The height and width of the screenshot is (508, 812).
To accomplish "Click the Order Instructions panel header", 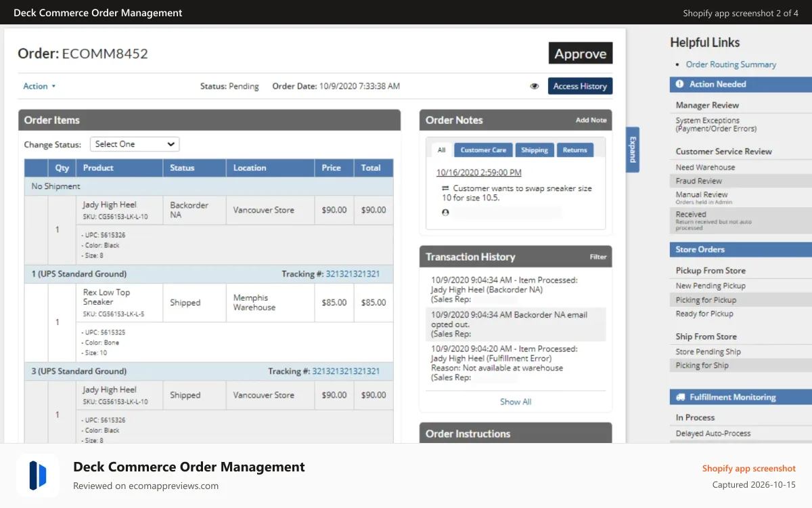I will point(516,433).
